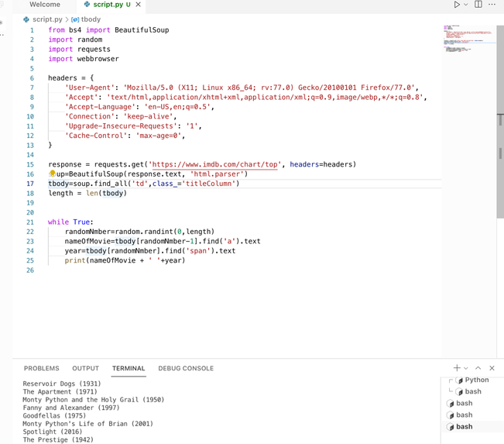Screen dimensions: 504x444
Task: Open the new terminal profile dropdown
Action: (466, 368)
